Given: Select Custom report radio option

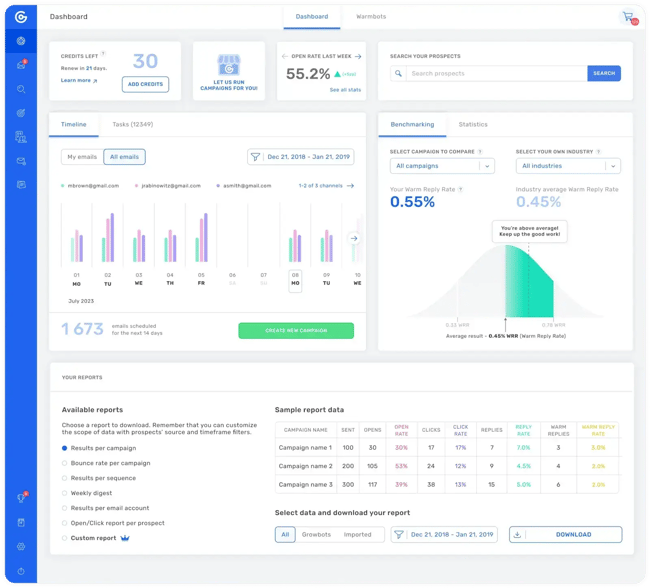Looking at the screenshot, I should tap(65, 538).
